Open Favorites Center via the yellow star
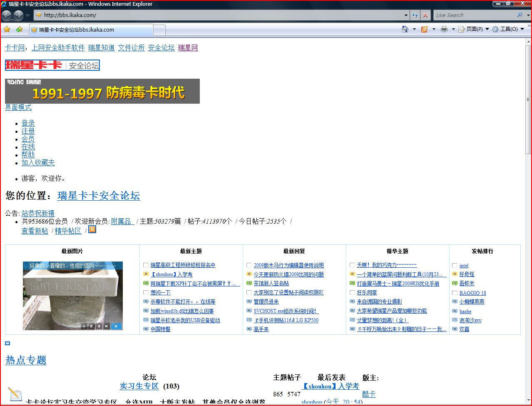This screenshot has width=532, height=406. tap(7, 29)
